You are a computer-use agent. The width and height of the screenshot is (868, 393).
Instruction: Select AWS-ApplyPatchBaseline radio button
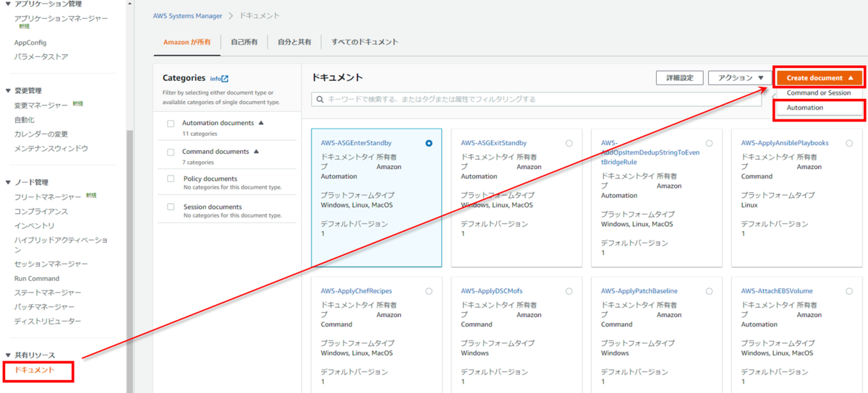[709, 291]
